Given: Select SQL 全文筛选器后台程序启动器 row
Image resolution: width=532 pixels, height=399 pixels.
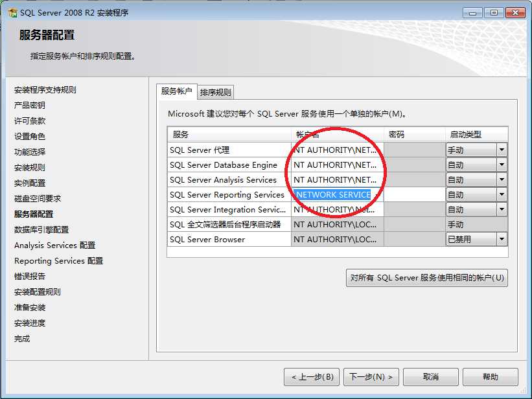Looking at the screenshot, I should (229, 224).
